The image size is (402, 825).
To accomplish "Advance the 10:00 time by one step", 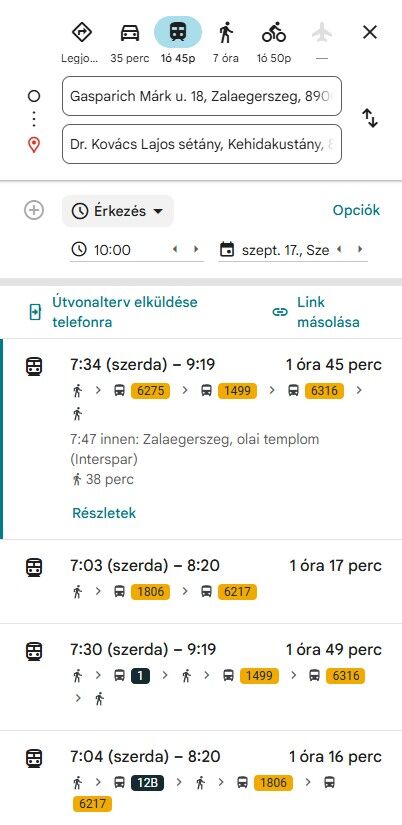I will tap(196, 249).
